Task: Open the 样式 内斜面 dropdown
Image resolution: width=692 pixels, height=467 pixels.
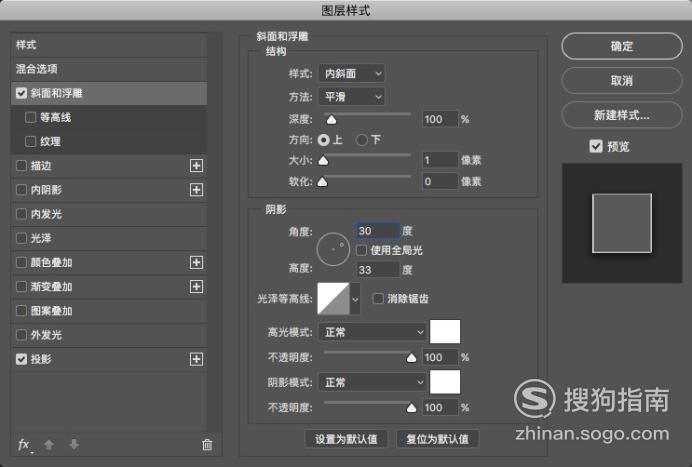Action: click(x=351, y=73)
